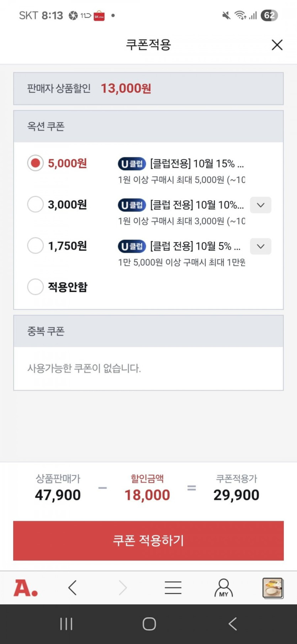
Task: Tap the U클럽 badge on 15% coupon
Action: 132,164
